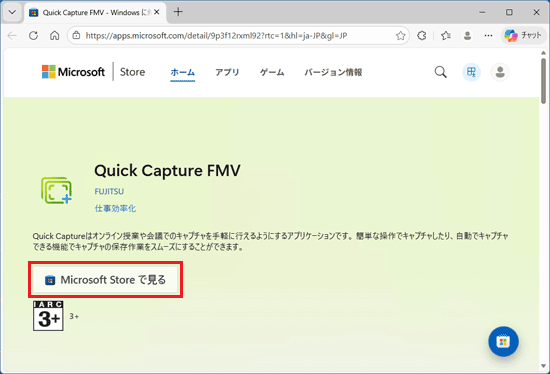The image size is (550, 374).
Task: Click the apps.microsoft.com address bar URL
Action: (x=216, y=35)
